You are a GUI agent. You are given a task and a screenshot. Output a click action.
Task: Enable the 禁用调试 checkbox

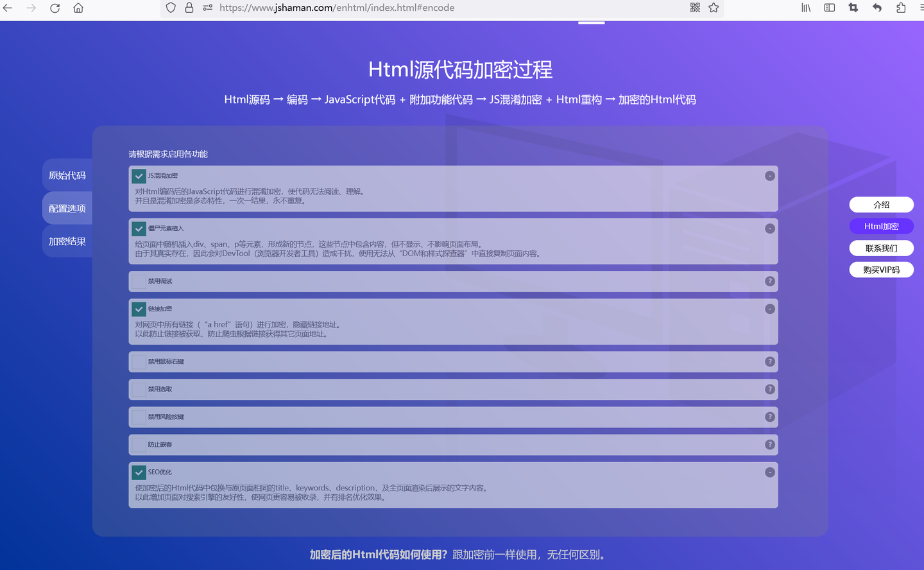(x=139, y=281)
